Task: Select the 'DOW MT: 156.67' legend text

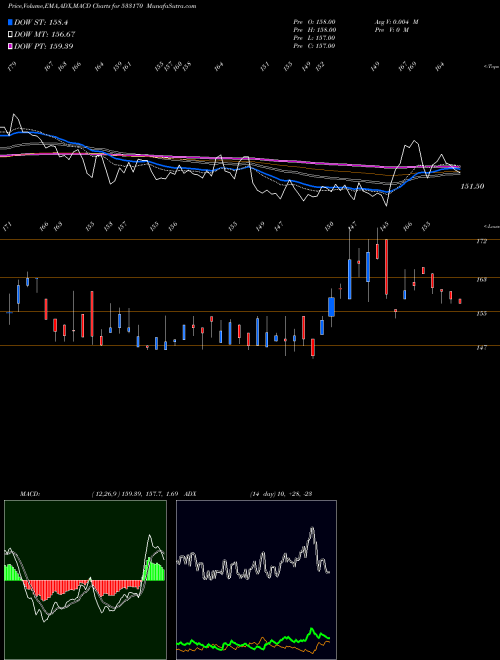Action: point(45,35)
